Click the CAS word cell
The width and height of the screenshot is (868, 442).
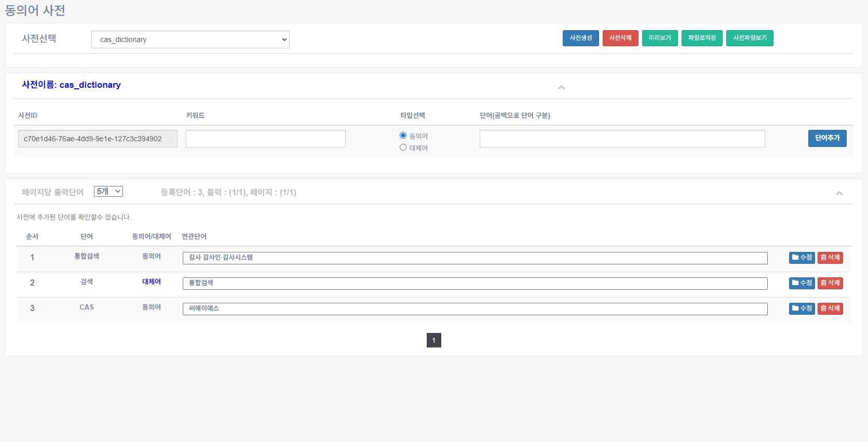click(87, 307)
